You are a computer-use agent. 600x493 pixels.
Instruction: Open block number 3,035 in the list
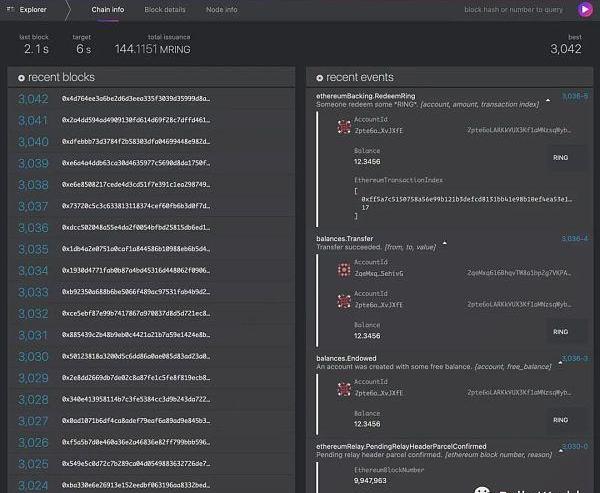pos(32,249)
